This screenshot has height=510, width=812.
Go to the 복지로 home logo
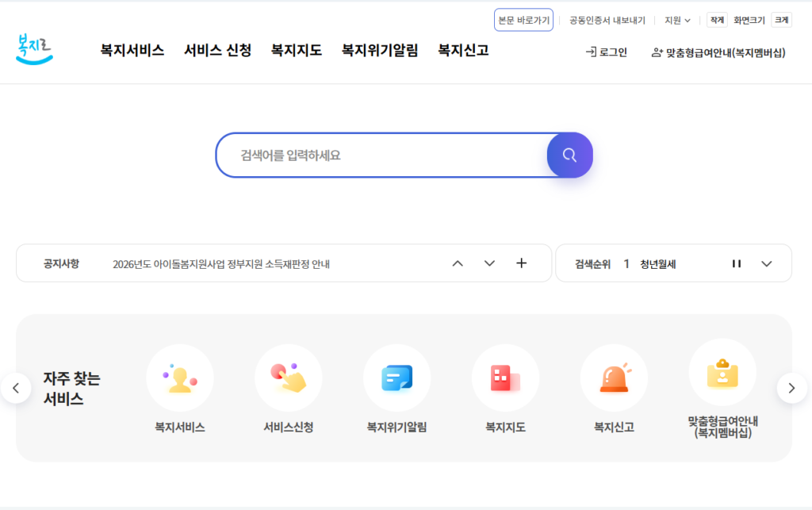34,49
